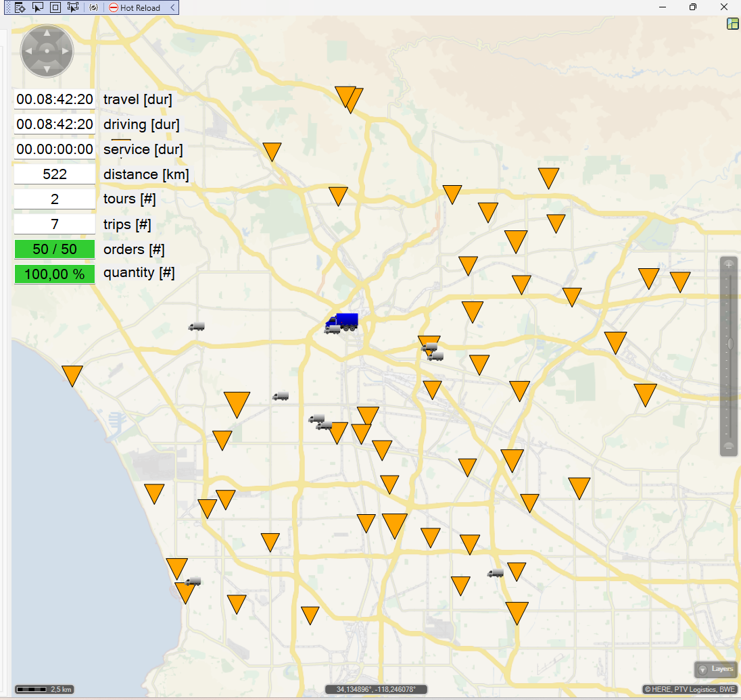Toggle Track Focused Element icon

click(73, 7)
